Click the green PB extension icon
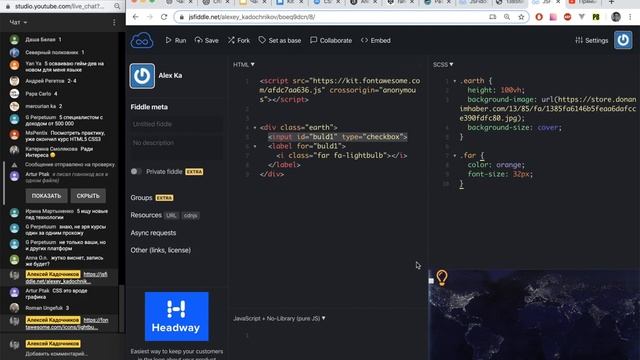Viewport: 640px width, 360px height. pyautogui.click(x=596, y=17)
